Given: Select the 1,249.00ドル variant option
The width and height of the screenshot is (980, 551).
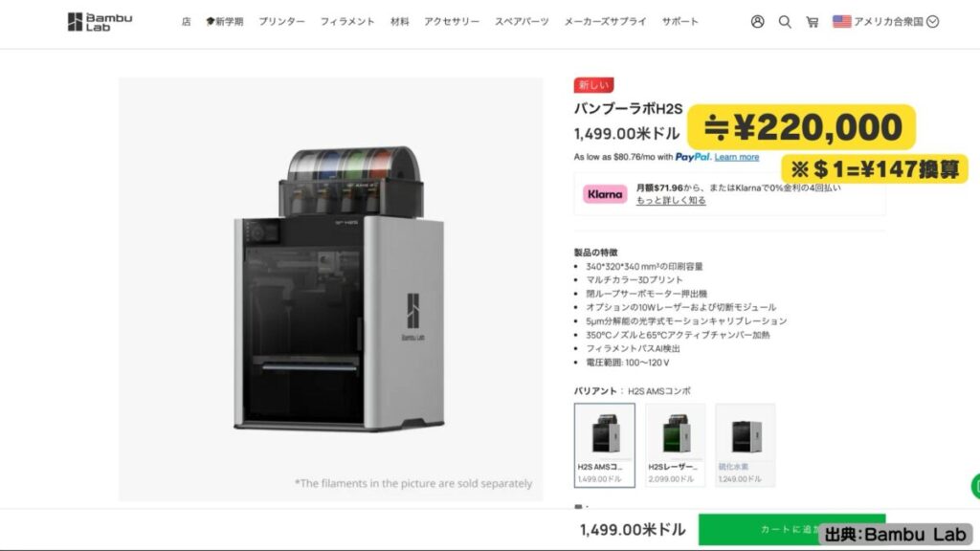Looking at the screenshot, I should tap(745, 445).
